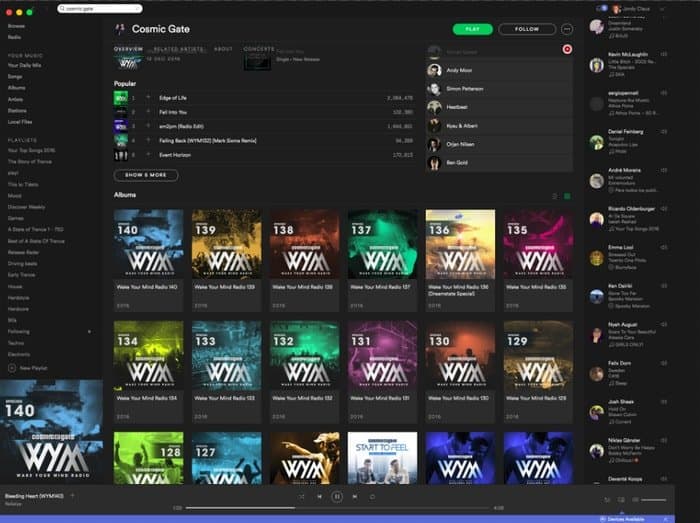This screenshot has height=523, width=700.
Task: Click the user profile avatar at top right
Action: pos(617,8)
